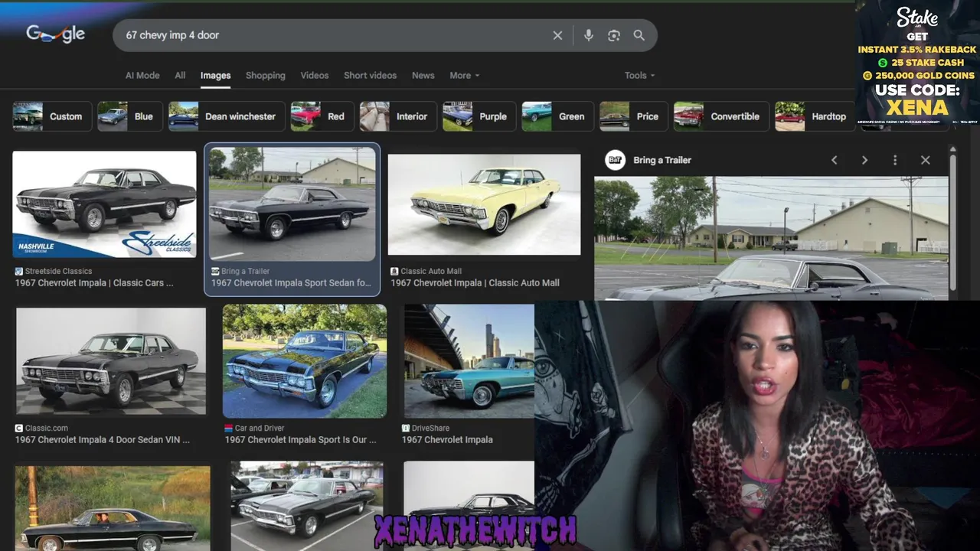The width and height of the screenshot is (980, 551).
Task: Open DriveShare teal Impala thumbnail
Action: 469,361
